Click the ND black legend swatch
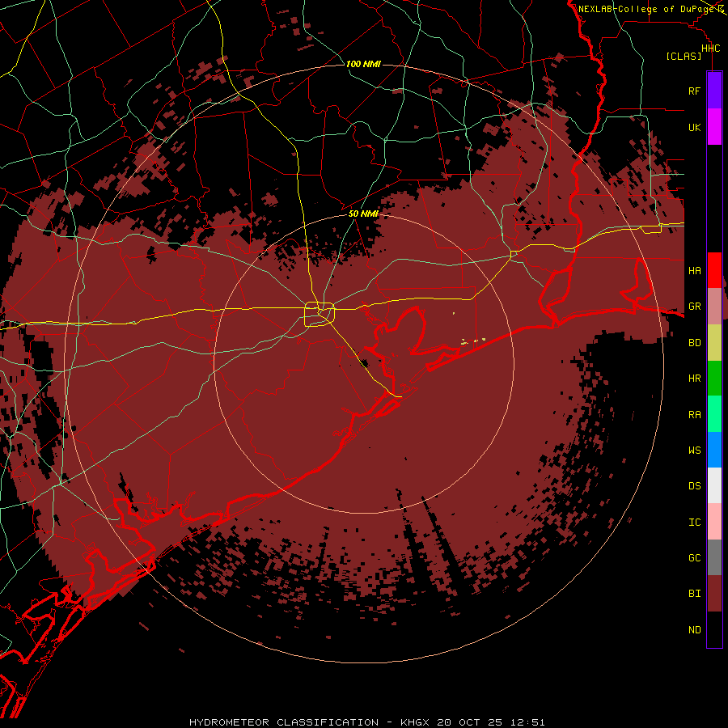 714,629
